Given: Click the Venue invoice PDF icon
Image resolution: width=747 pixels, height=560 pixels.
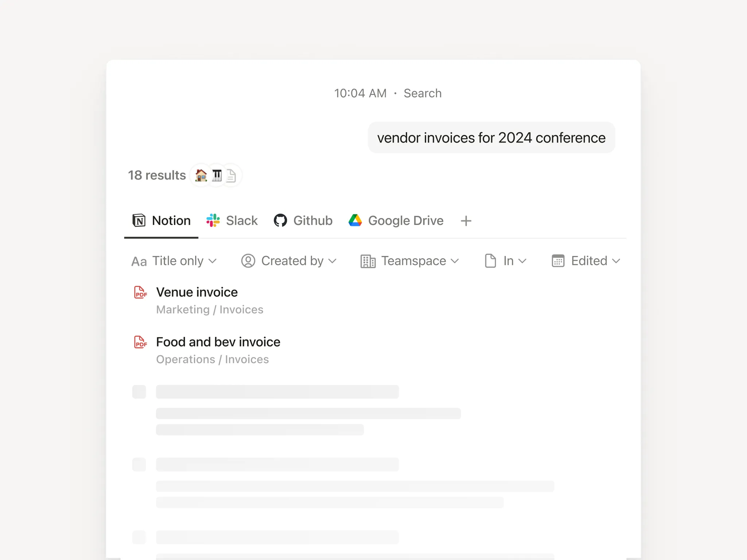Looking at the screenshot, I should click(140, 292).
